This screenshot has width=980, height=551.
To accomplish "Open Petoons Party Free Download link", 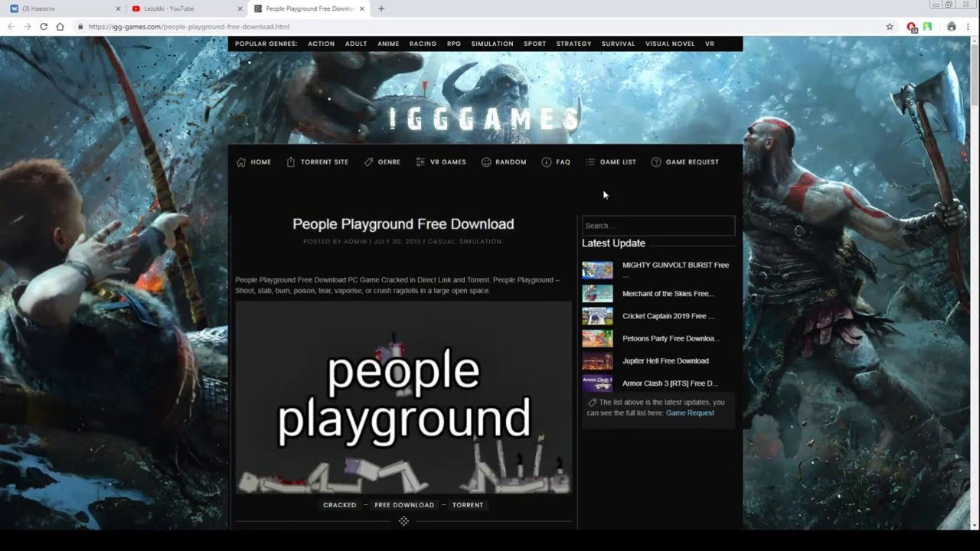I will [x=671, y=338].
